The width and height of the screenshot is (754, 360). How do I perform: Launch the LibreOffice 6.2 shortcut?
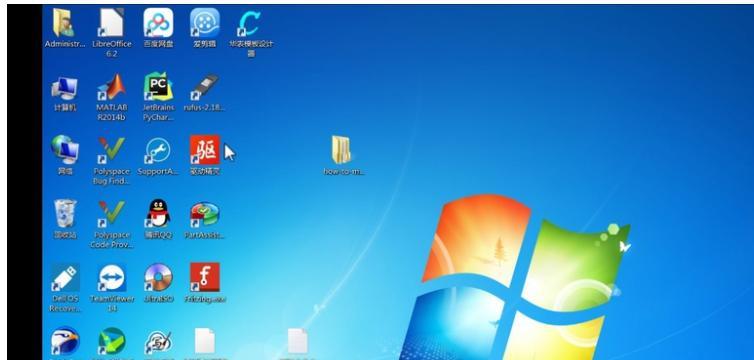(111, 23)
